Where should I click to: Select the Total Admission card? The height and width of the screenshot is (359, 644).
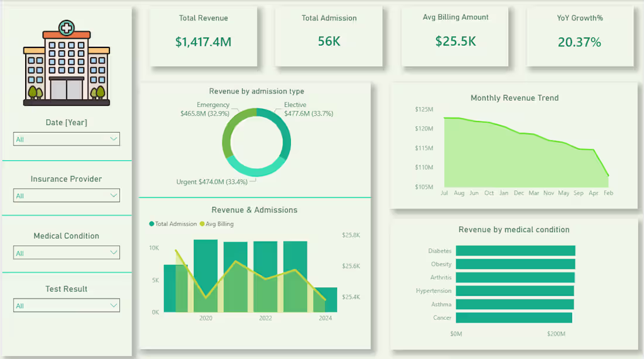click(329, 36)
